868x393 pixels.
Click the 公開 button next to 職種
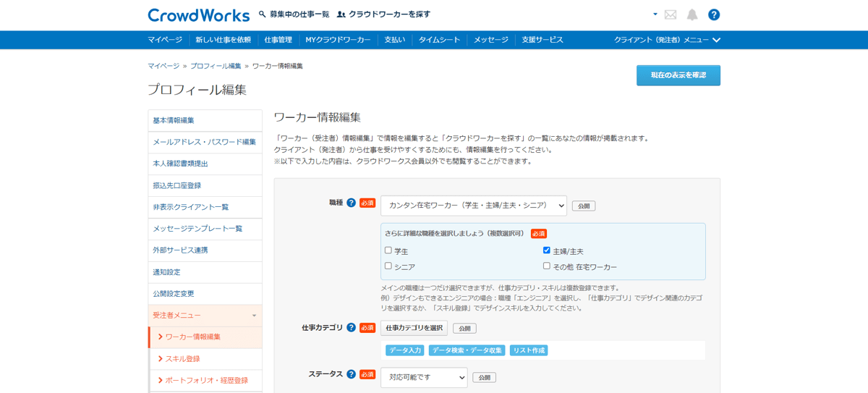click(x=584, y=206)
